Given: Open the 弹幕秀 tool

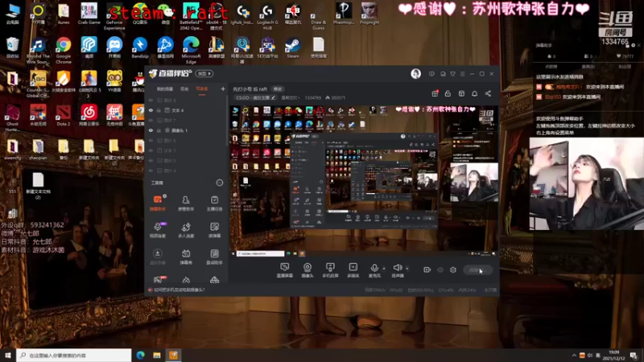Looking at the screenshot, I should (186, 257).
